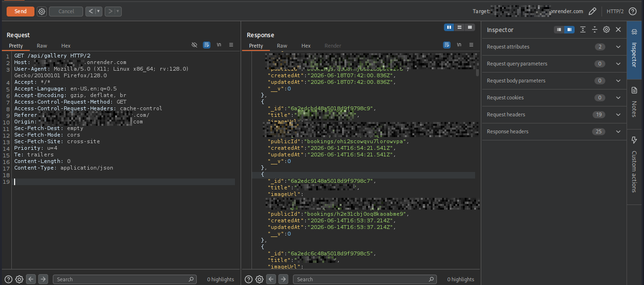
Task: Click the magnifier in Response search field
Action: (431, 279)
